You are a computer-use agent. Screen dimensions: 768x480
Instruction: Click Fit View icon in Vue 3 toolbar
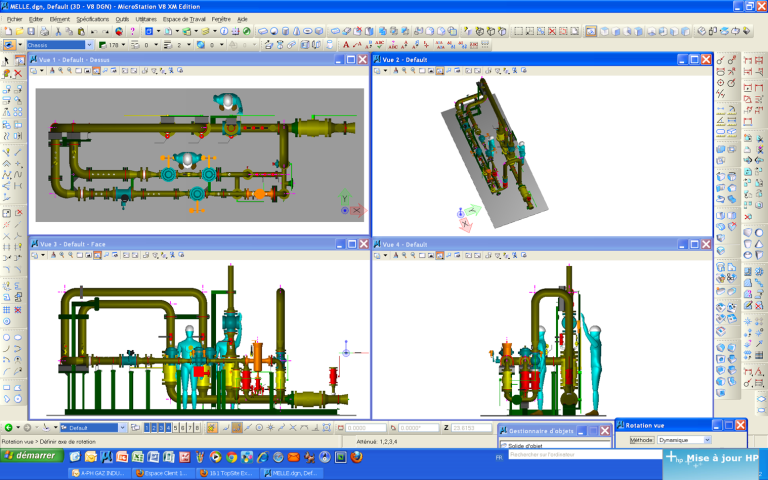click(x=88, y=255)
